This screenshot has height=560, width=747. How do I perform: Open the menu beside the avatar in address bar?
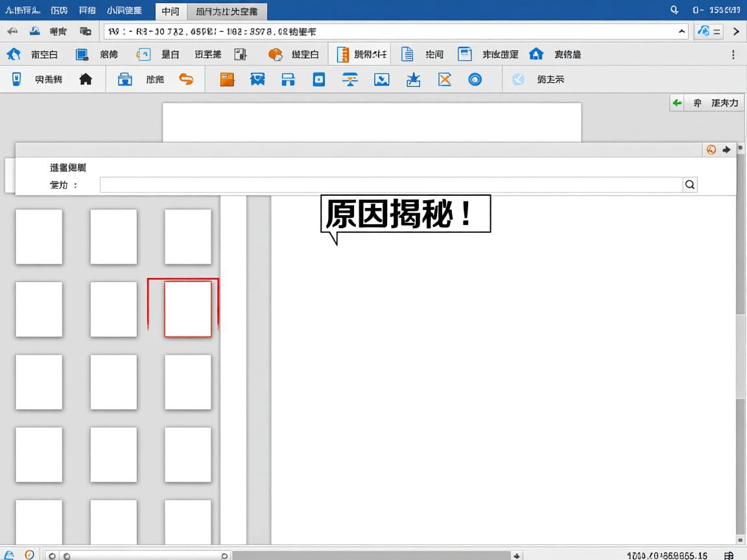[710, 30]
